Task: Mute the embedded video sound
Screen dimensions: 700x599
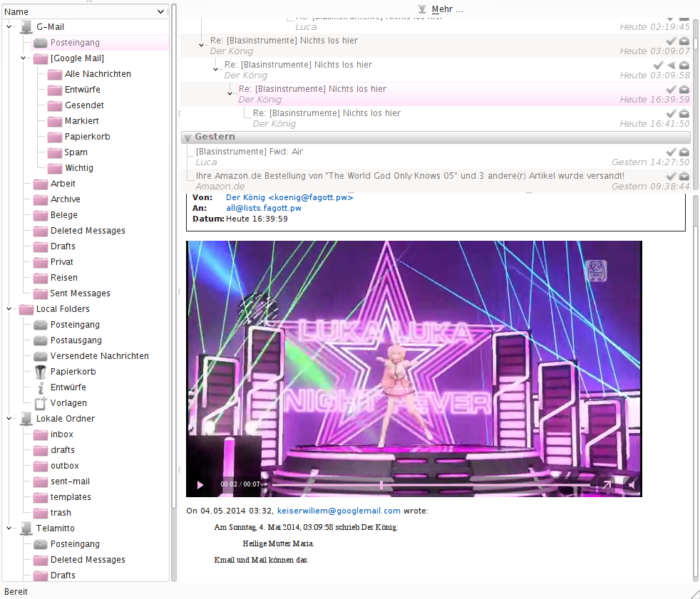Action: [x=632, y=484]
